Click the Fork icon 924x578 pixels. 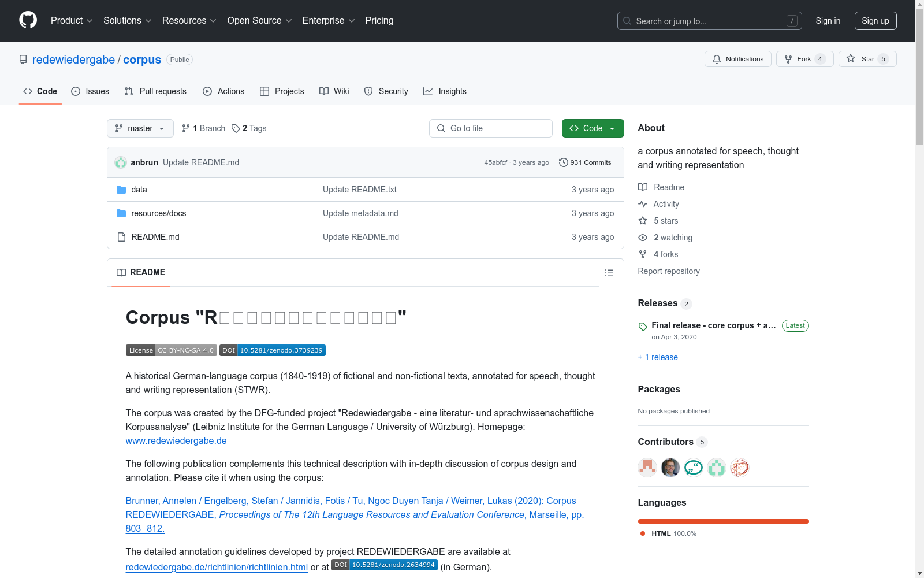788,59
